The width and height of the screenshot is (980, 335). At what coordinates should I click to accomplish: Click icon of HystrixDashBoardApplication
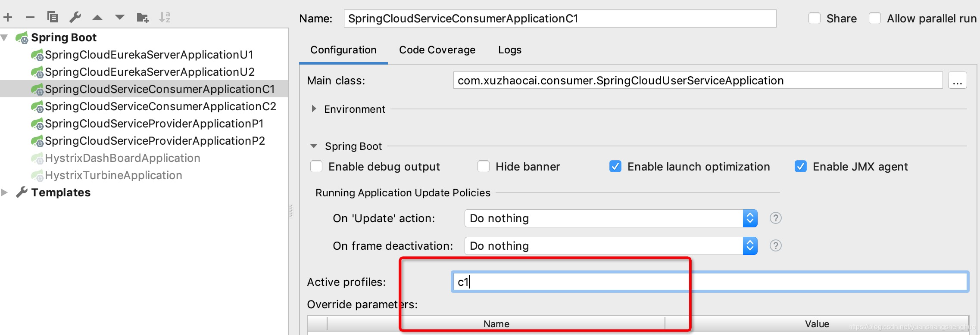[37, 158]
